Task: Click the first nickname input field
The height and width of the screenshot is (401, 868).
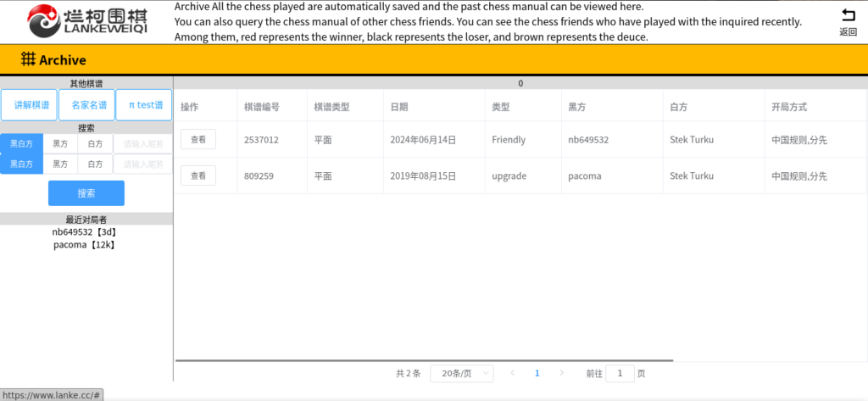Action: [x=142, y=144]
